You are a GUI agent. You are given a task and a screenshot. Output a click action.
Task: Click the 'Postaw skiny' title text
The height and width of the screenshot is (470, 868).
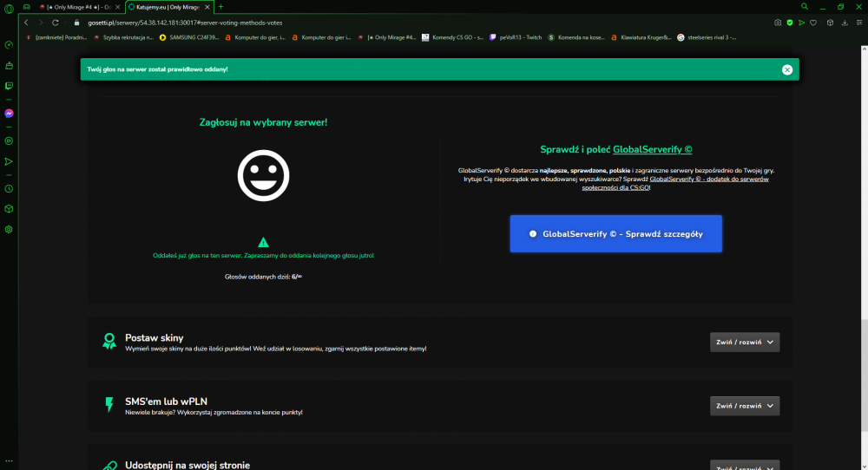click(x=154, y=338)
